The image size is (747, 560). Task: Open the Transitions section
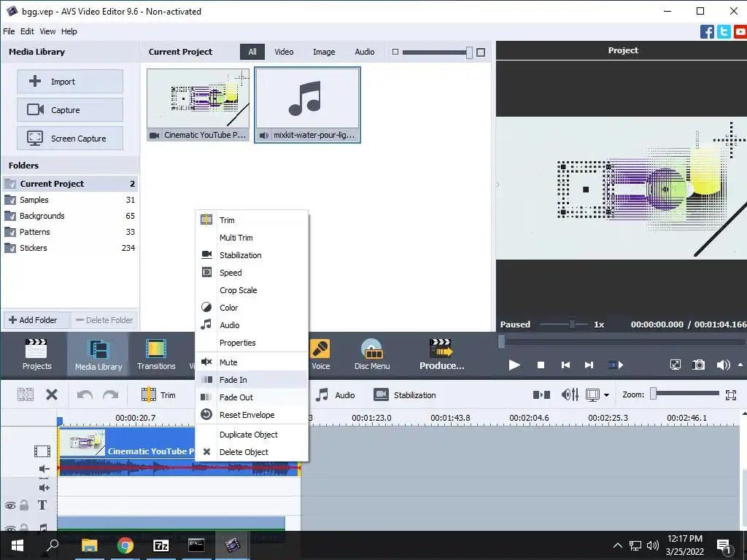click(x=156, y=354)
